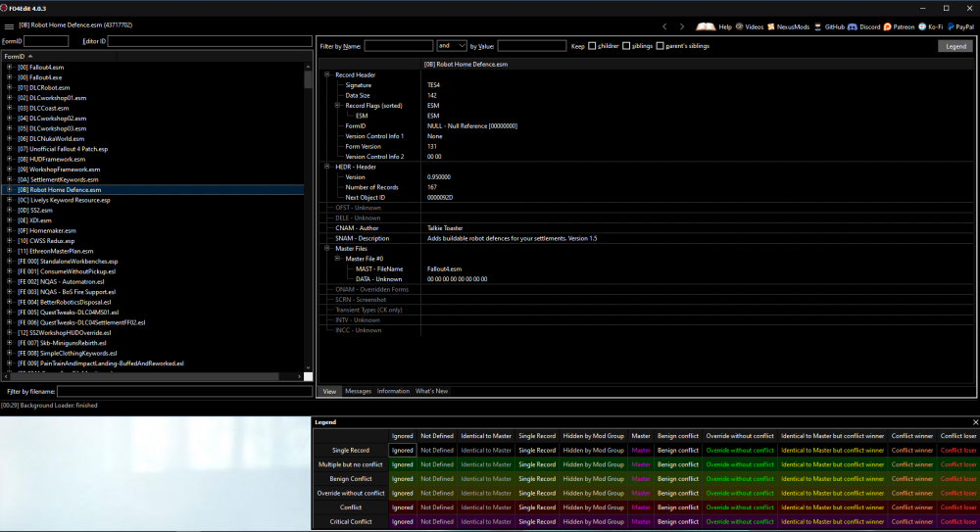The width and height of the screenshot is (980, 532).
Task: Go forward with the right arrow
Action: 682,26
